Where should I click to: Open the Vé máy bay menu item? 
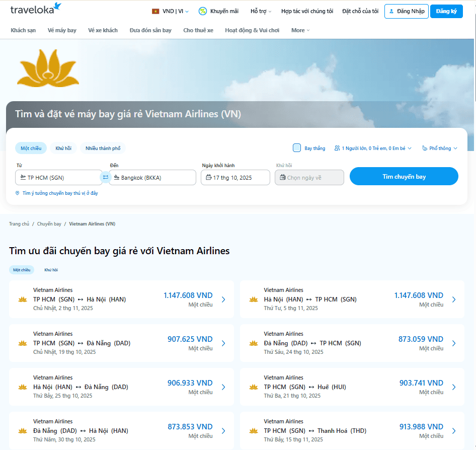point(62,30)
